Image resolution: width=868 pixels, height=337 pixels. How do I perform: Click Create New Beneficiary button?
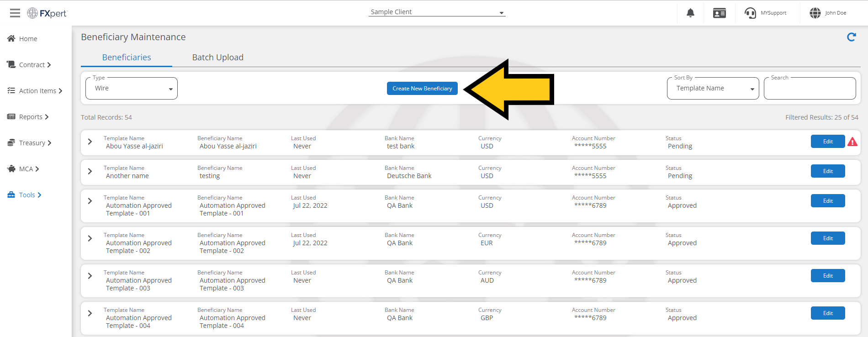coord(422,89)
